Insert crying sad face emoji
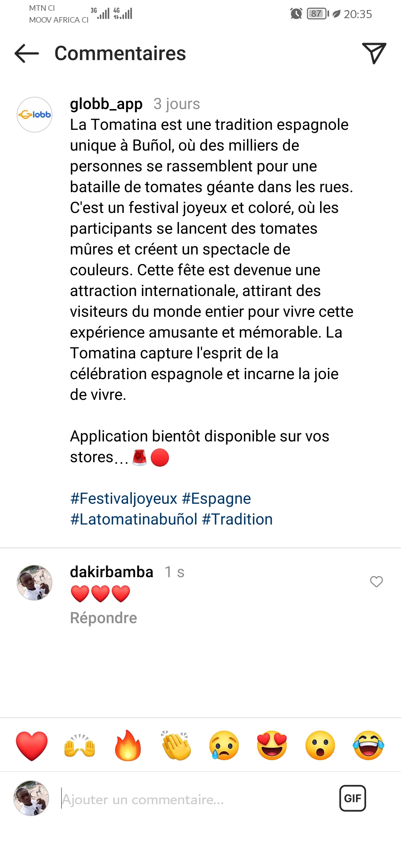The height and width of the screenshot is (868, 401). (x=224, y=746)
